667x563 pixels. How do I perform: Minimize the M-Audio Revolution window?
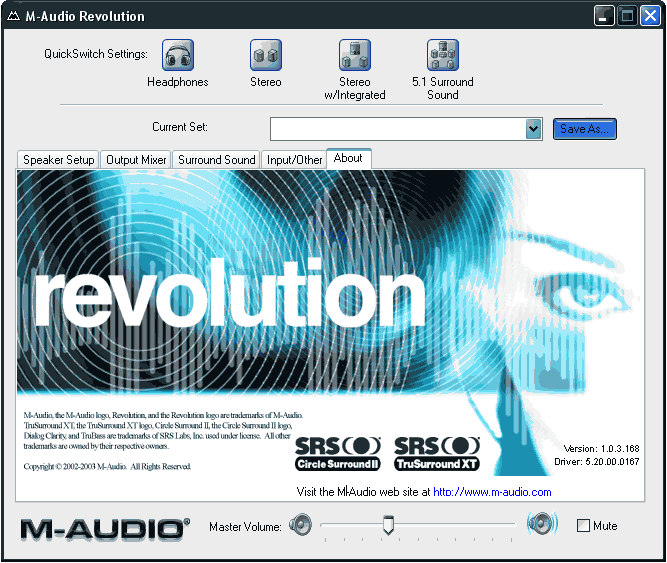[604, 16]
